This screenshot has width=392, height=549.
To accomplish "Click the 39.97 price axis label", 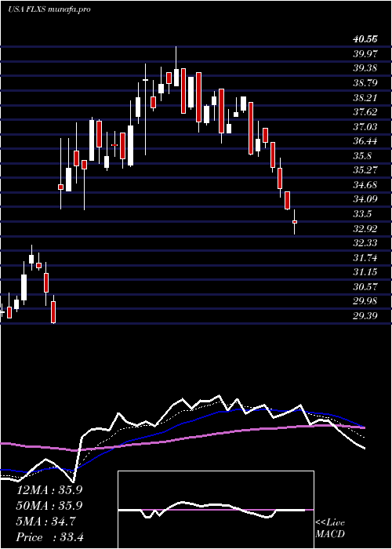I will [x=365, y=53].
